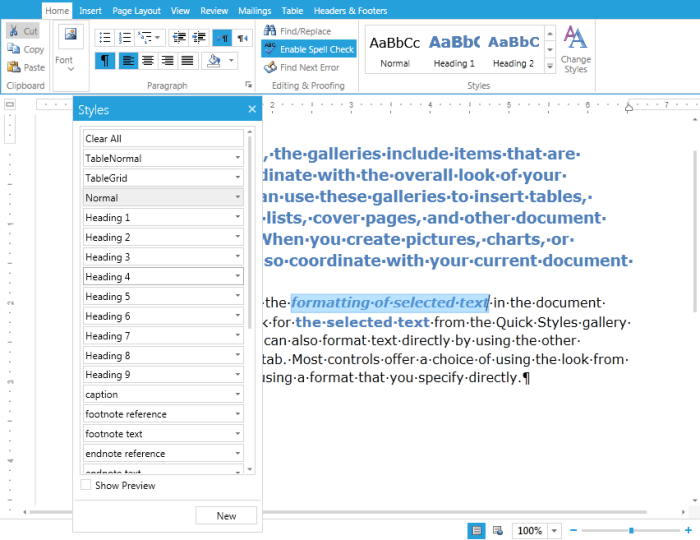
Task: Click the styles list scroll down arrow
Action: [x=250, y=469]
